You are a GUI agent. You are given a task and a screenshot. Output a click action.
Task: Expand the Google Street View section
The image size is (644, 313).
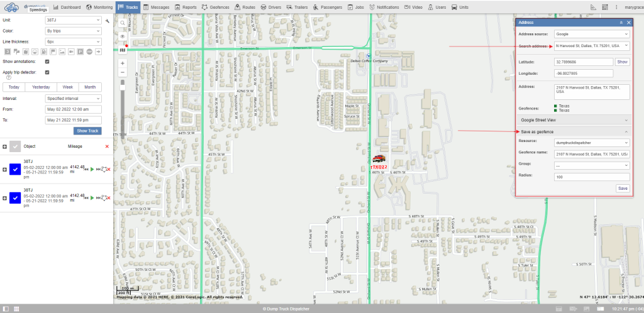click(573, 119)
